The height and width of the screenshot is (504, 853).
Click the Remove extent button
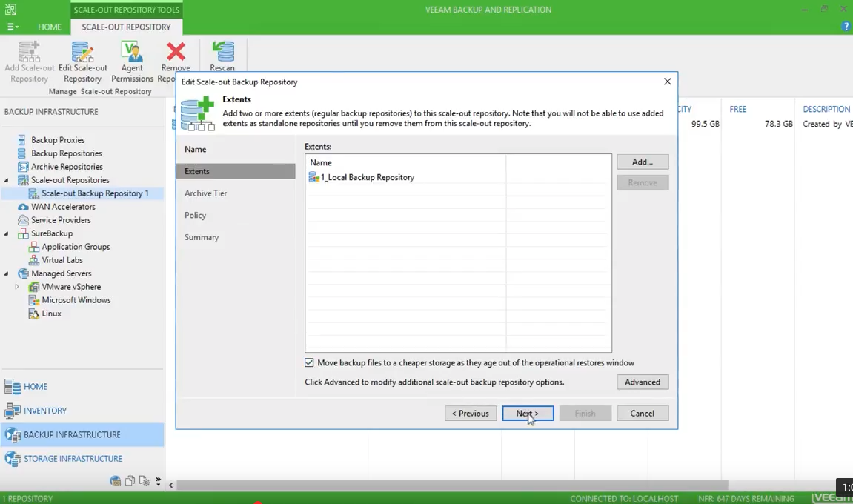click(643, 182)
